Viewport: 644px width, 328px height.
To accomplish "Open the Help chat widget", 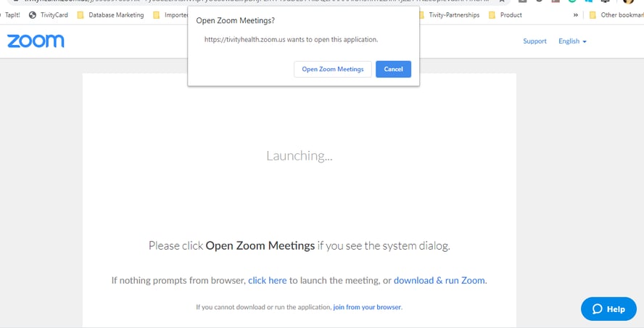I will [608, 309].
